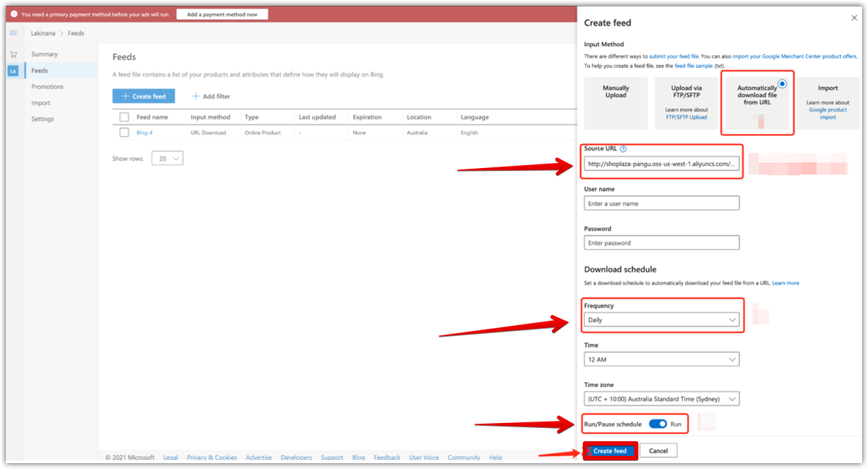The width and height of the screenshot is (868, 469).
Task: Click the blue Create feed button in panel
Action: coord(610,451)
